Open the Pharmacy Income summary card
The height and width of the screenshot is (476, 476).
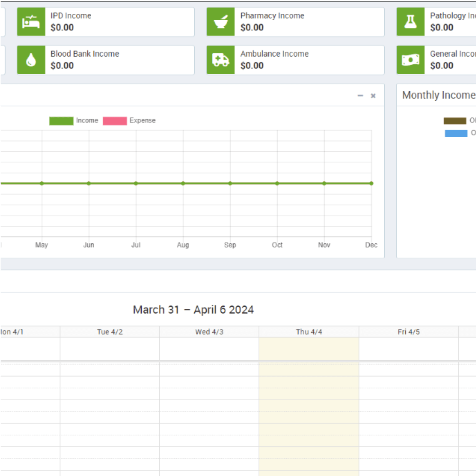pyautogui.click(x=295, y=22)
